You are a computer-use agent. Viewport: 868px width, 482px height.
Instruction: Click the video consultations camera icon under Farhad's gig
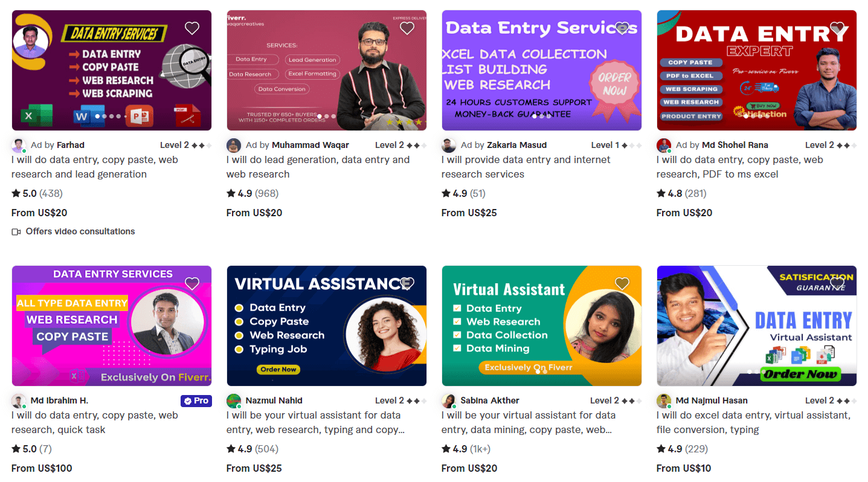pyautogui.click(x=16, y=231)
